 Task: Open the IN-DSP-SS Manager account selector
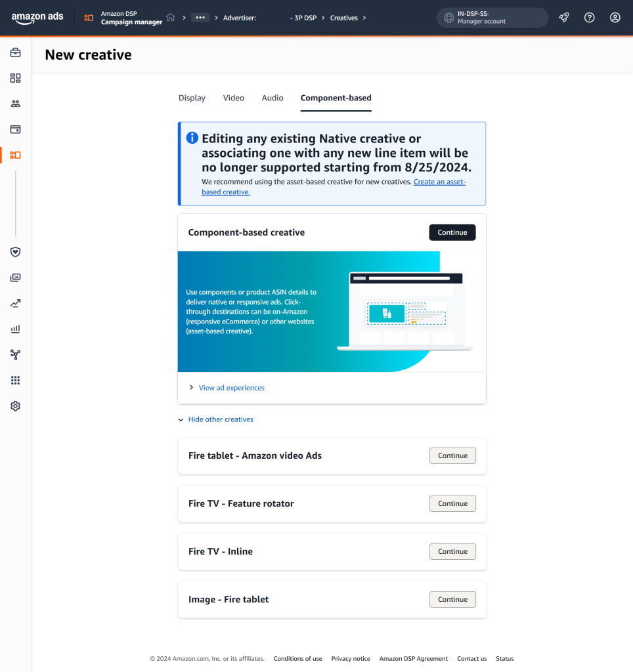pos(492,18)
